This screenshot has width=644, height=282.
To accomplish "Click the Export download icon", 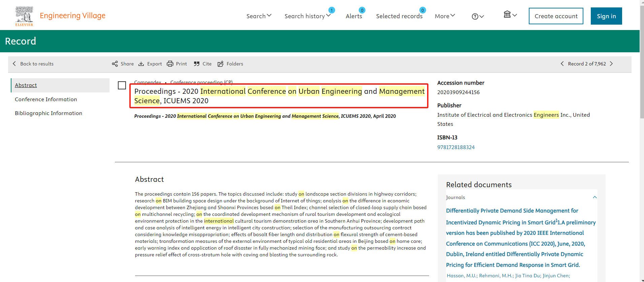I will (141, 64).
